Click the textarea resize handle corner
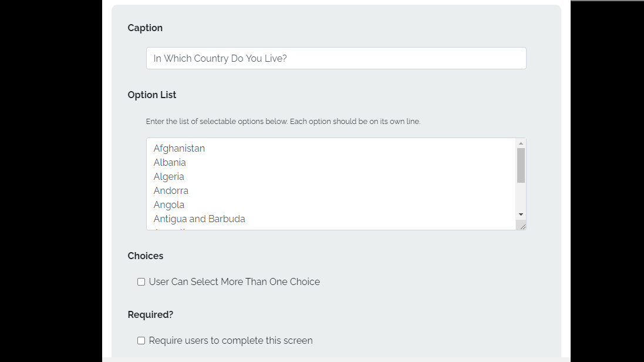The height and width of the screenshot is (362, 644). click(522, 226)
